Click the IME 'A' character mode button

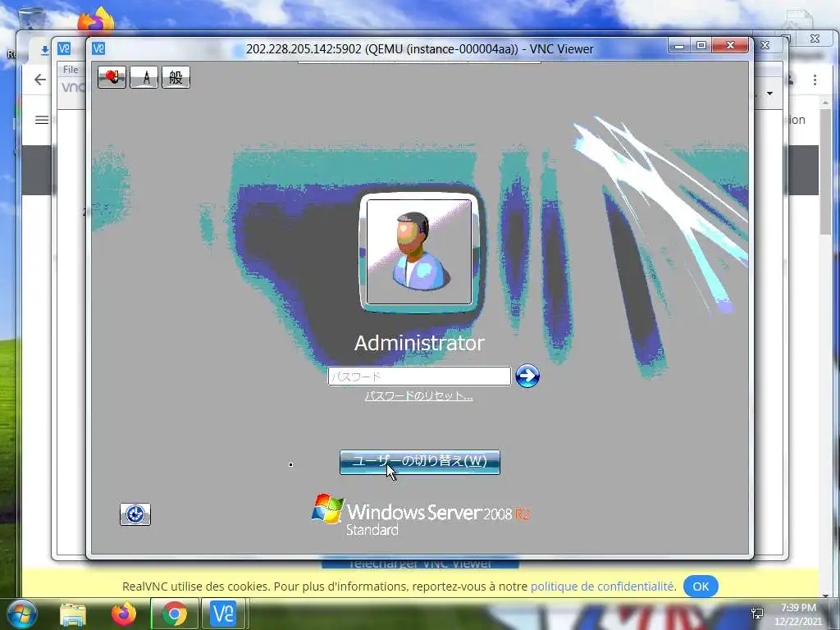[x=144, y=77]
